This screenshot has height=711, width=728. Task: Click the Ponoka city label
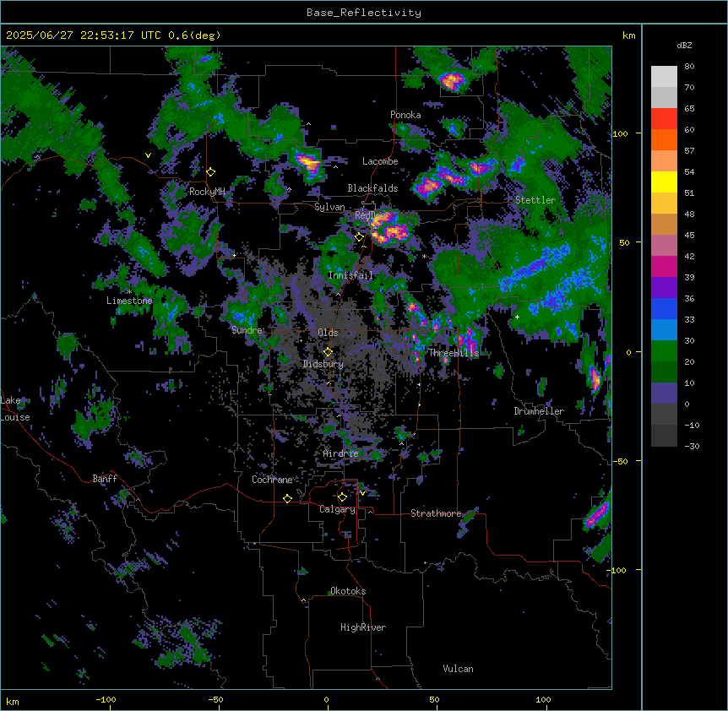coord(405,115)
